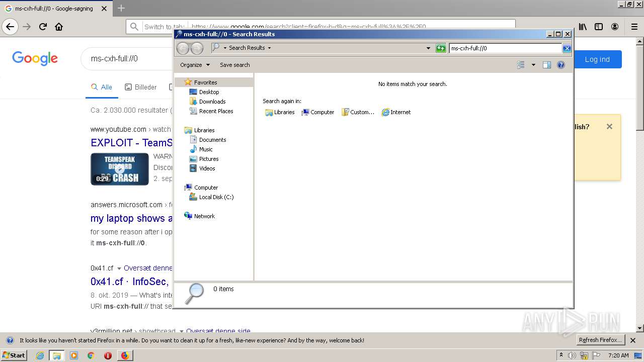
Task: Open Firefox library icon
Action: pyautogui.click(x=583, y=27)
